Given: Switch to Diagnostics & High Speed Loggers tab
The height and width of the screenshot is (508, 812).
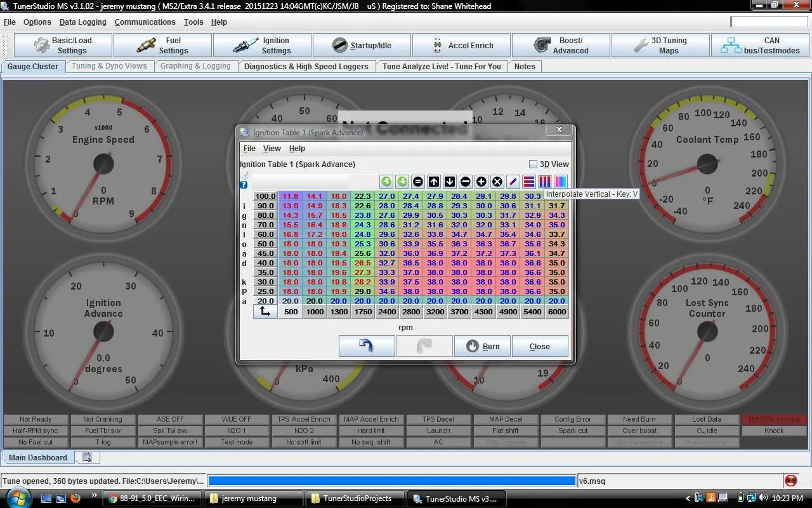Looking at the screenshot, I should (x=306, y=66).
